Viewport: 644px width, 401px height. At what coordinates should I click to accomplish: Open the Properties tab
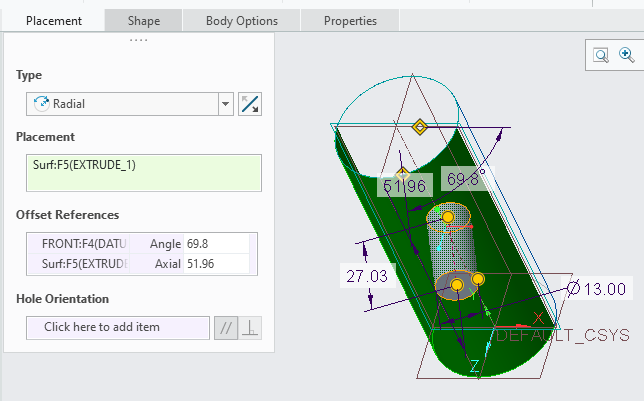350,21
